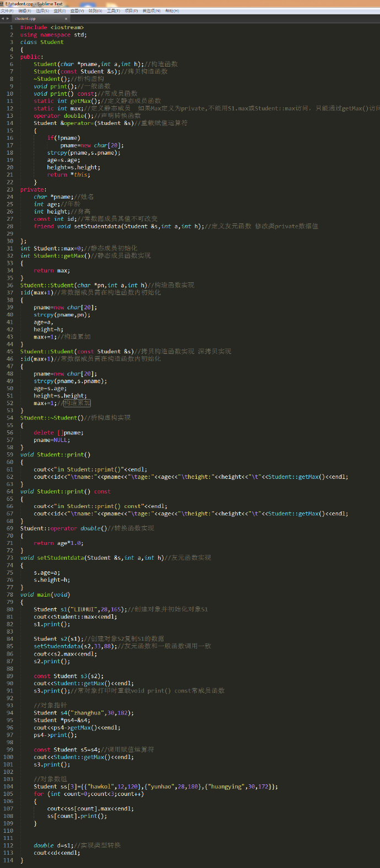380x868 pixels.
Task: Click 'const Student s5=s4;' line
Action: point(67,750)
